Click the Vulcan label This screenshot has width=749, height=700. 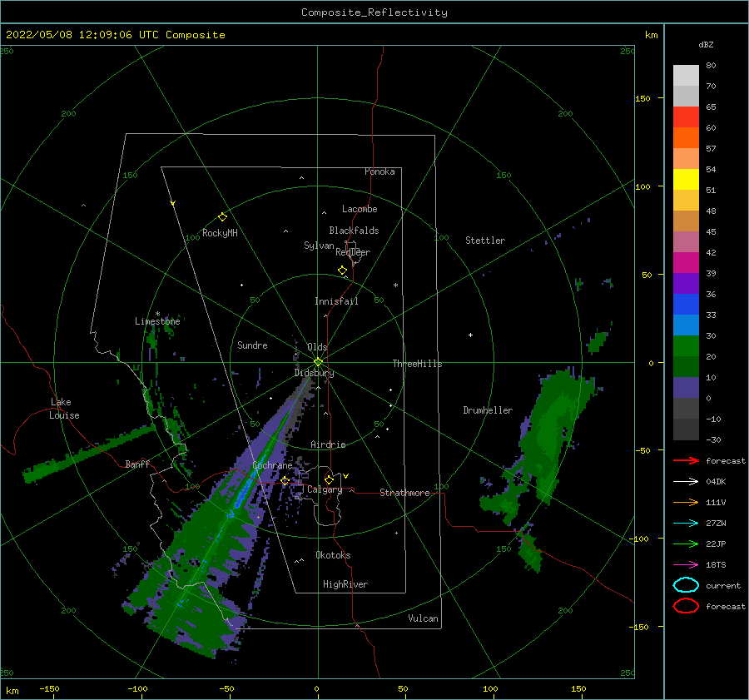click(x=424, y=618)
